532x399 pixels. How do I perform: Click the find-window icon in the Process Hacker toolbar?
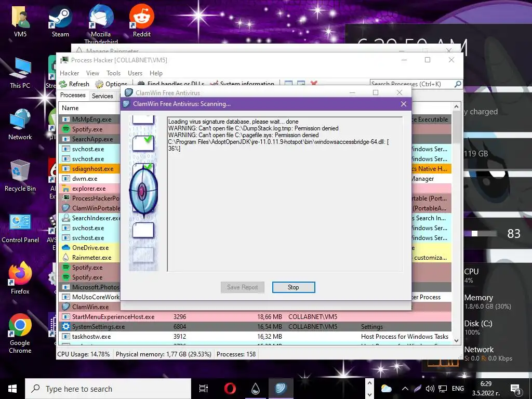(x=288, y=83)
